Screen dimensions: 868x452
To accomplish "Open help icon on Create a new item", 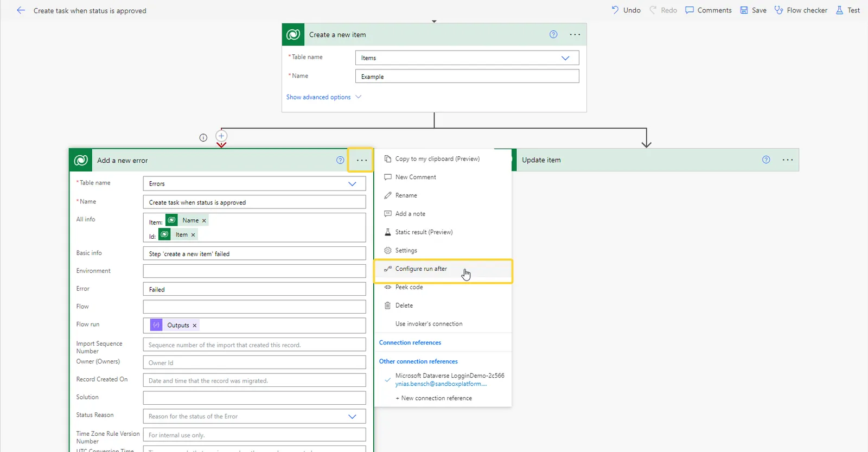I will (x=553, y=34).
